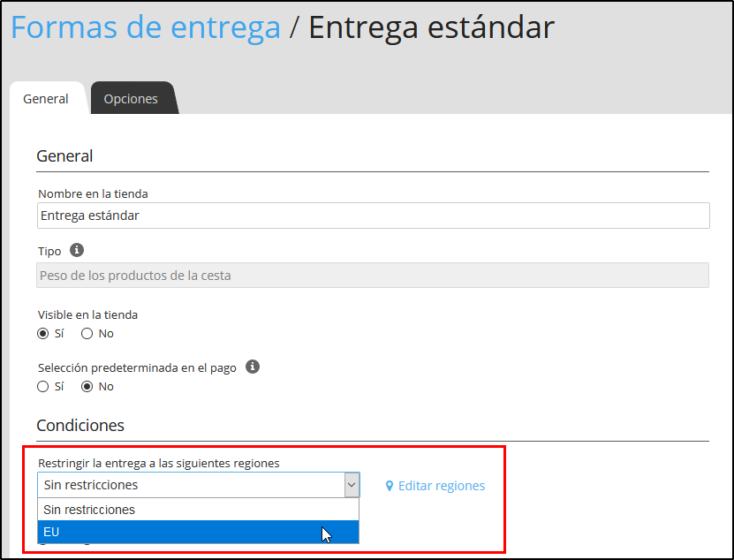Collapse the region restriction dropdown via its arrow
734x560 pixels.
click(x=351, y=485)
